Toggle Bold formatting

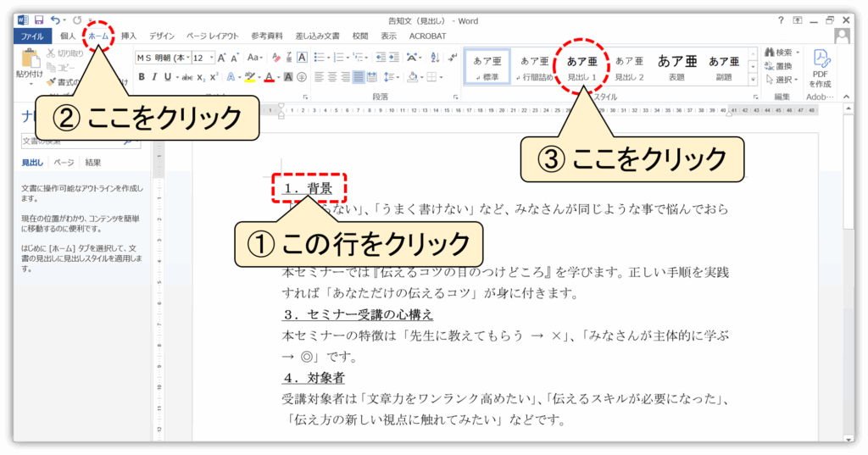(x=142, y=77)
